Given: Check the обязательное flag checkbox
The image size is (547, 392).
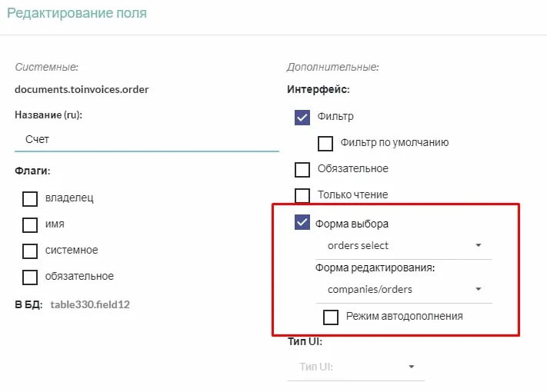Looking at the screenshot, I should 30,277.
